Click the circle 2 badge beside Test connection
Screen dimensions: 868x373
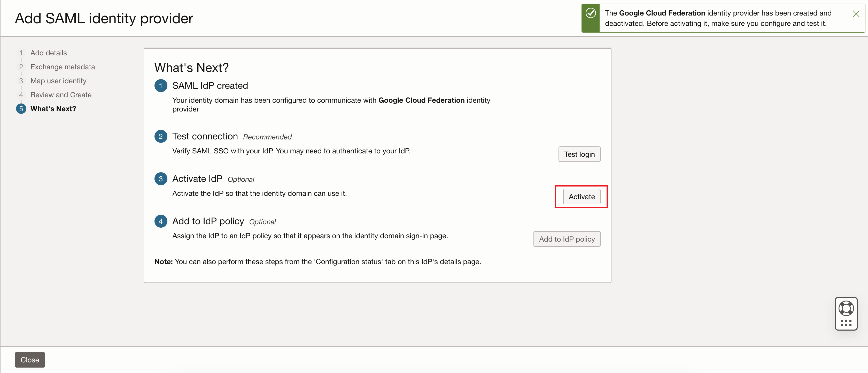[x=161, y=136]
